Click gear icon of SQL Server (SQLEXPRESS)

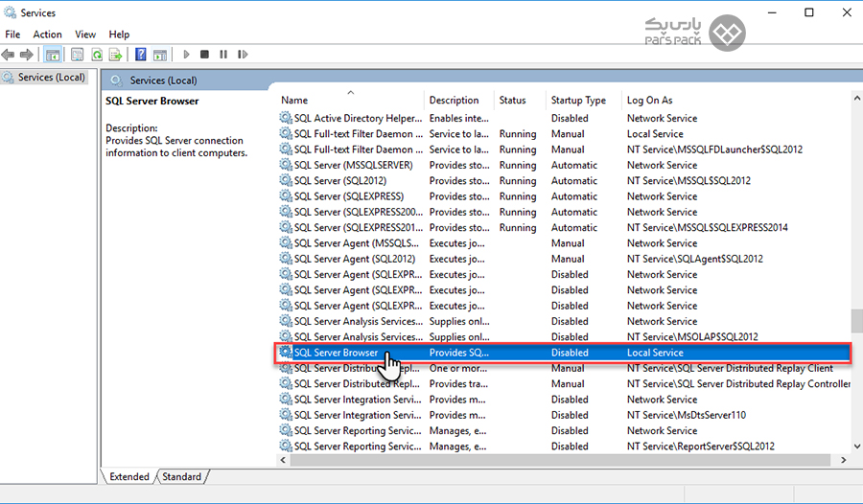click(x=286, y=195)
